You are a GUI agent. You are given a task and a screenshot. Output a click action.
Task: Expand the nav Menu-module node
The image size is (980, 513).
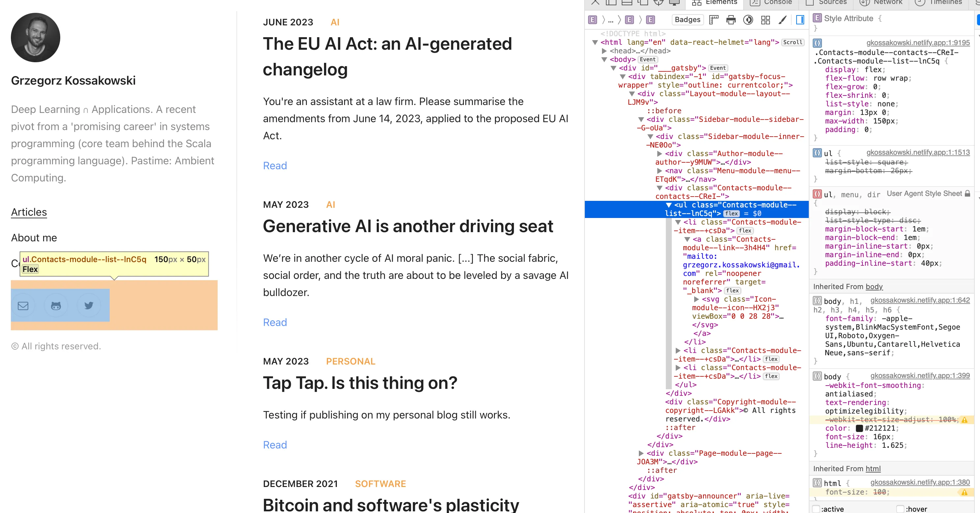[x=660, y=171]
